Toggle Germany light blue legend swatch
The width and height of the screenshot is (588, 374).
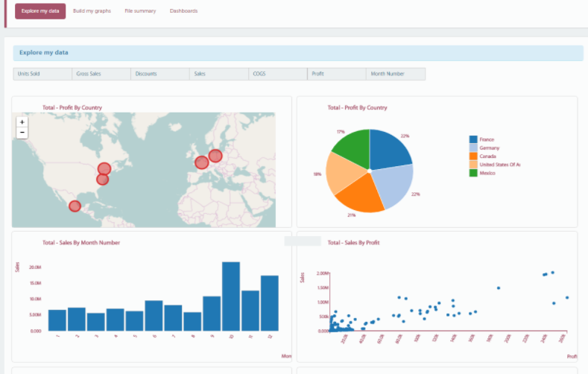tap(473, 148)
